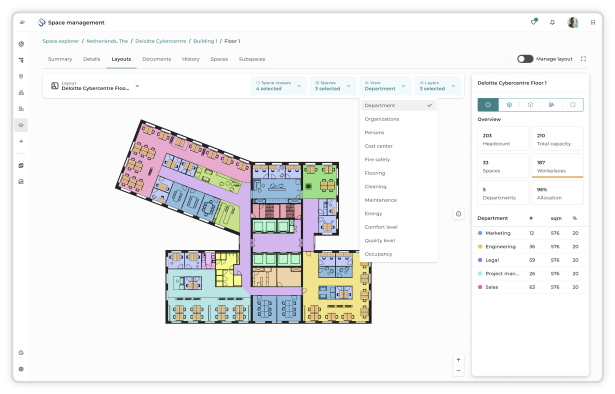
Task: Select the Overview info tab icon in panel
Action: 488,105
